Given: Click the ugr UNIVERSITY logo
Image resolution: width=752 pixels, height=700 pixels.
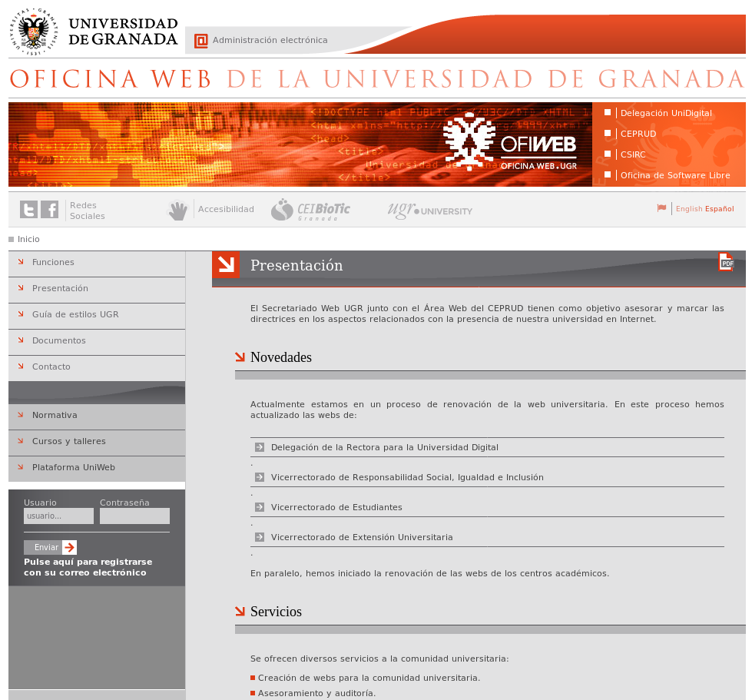Looking at the screenshot, I should [x=430, y=209].
